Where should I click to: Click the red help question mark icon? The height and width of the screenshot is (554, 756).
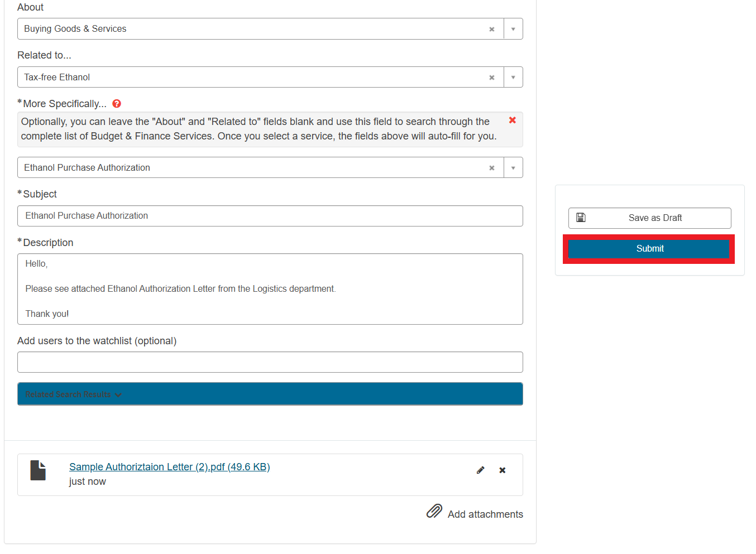click(x=117, y=104)
